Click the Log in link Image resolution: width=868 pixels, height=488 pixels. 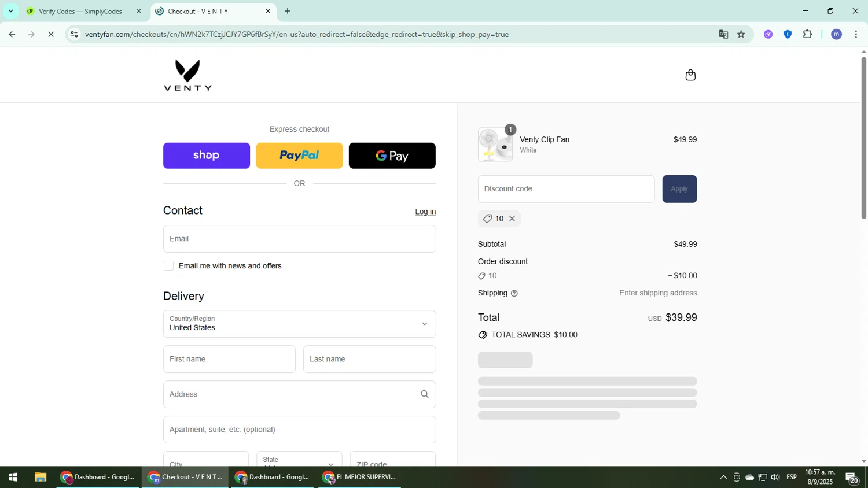tap(425, 212)
